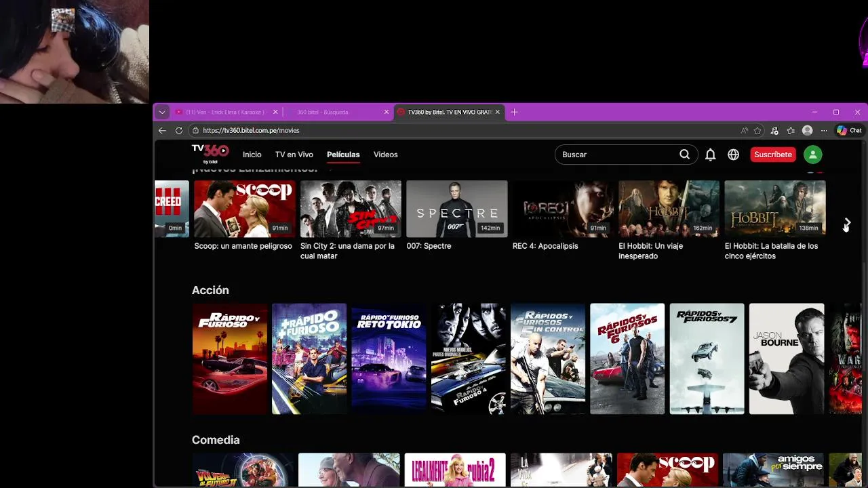
Task: Open the Legalmente Rubia 2 thumbnail
Action: tap(455, 470)
